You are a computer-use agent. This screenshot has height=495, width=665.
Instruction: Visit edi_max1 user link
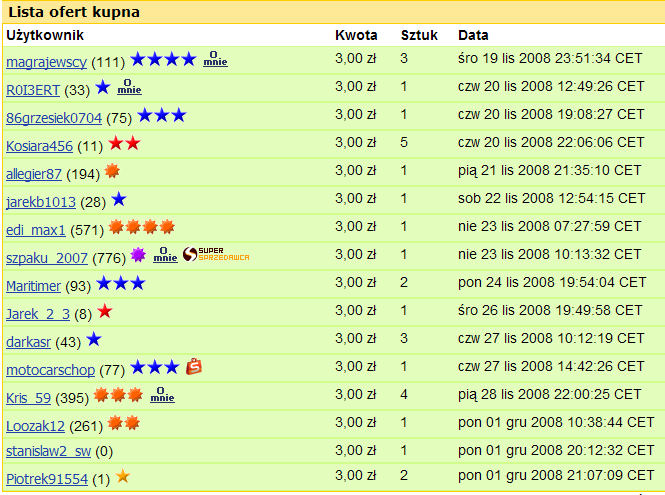pyautogui.click(x=36, y=230)
